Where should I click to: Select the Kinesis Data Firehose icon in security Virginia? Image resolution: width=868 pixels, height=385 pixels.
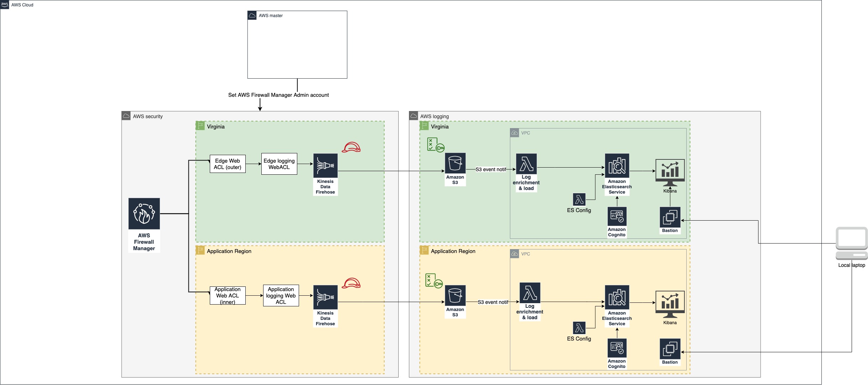coord(325,165)
